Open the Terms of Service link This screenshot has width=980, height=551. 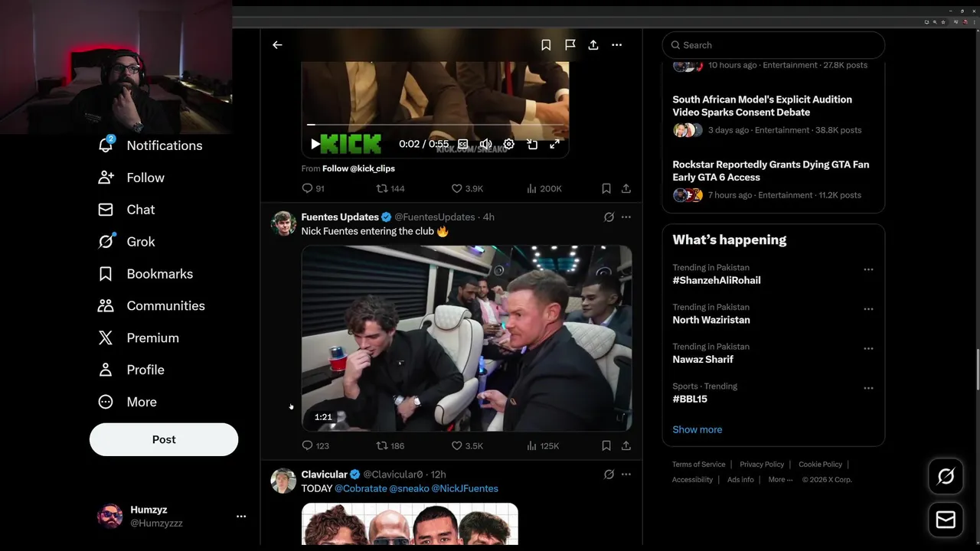pos(699,465)
